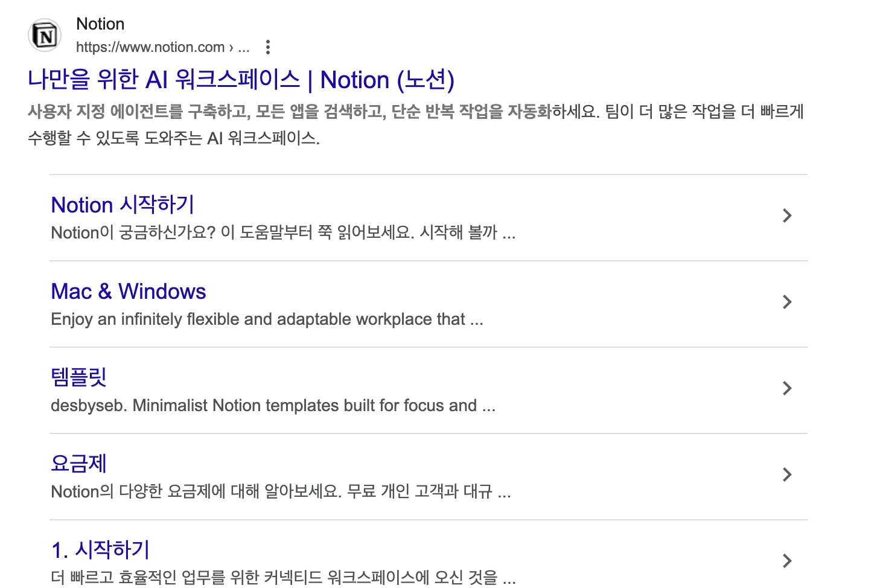Open the "Notion 시작하기" sitelink
This screenshot has height=588, width=880.
coord(121,205)
